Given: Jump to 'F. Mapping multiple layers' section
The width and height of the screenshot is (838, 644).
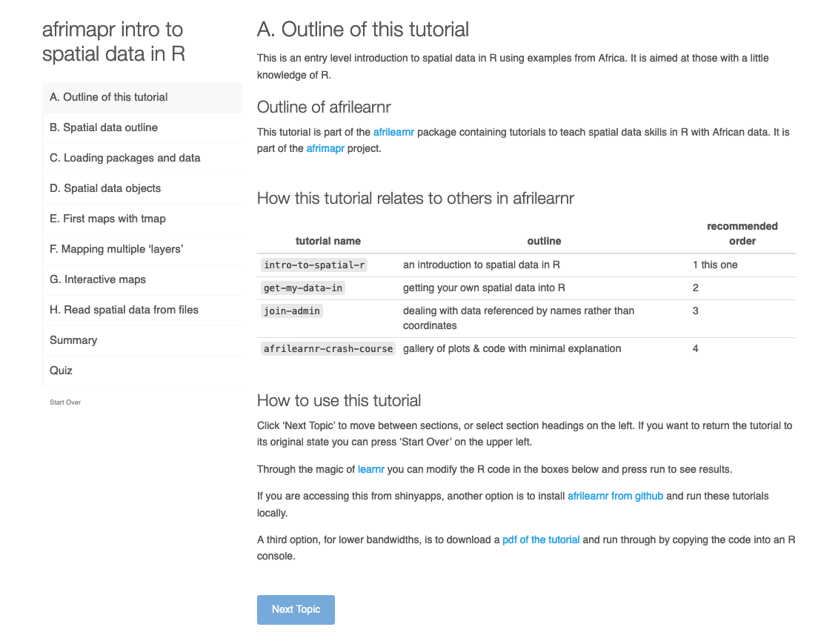Looking at the screenshot, I should [116, 249].
